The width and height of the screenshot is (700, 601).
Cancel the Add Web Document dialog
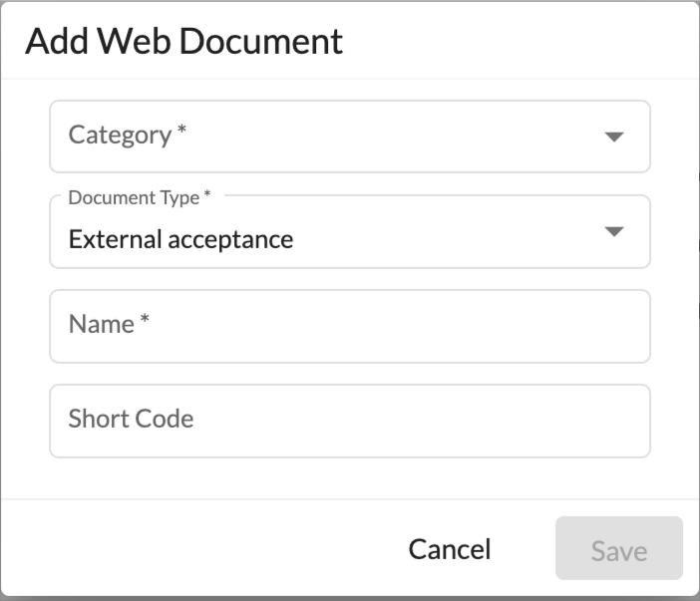(x=450, y=549)
